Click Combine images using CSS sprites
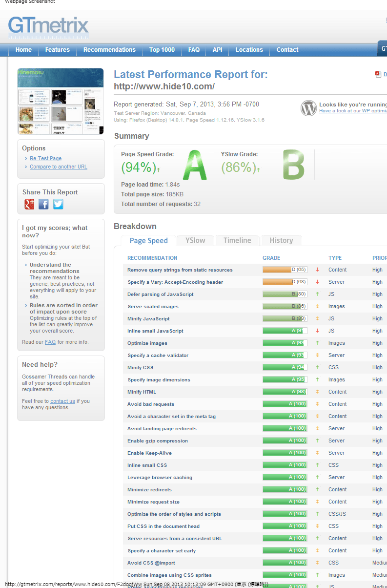Image resolution: width=387 pixels, height=588 pixels. coord(169,575)
